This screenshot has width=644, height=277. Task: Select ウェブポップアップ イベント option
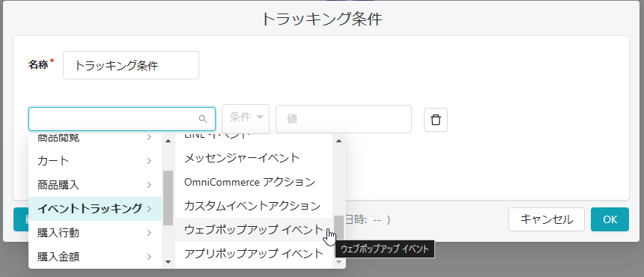255,230
